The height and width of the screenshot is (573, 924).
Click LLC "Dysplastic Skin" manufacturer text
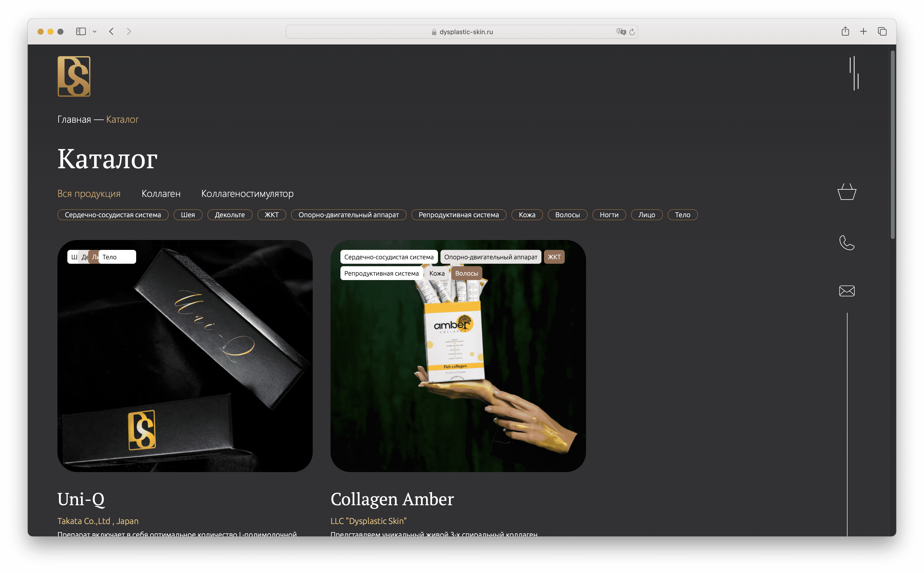point(368,521)
